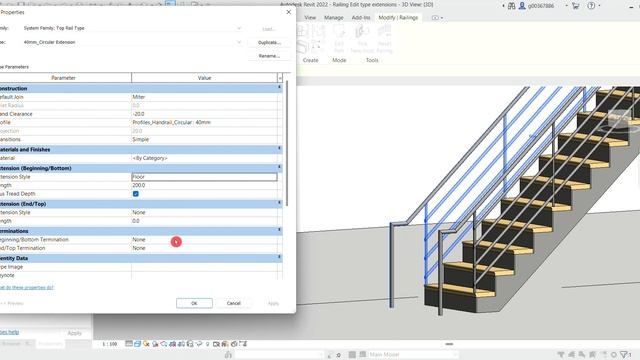Image resolution: width=640 pixels, height=360 pixels.
Task: Click the Pick New Host ribbon button
Action: pos(362,38)
